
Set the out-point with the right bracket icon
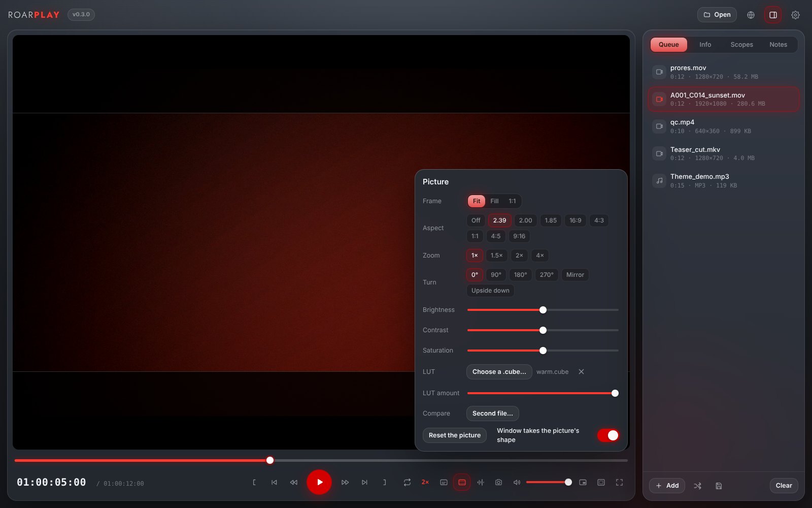coord(384,482)
